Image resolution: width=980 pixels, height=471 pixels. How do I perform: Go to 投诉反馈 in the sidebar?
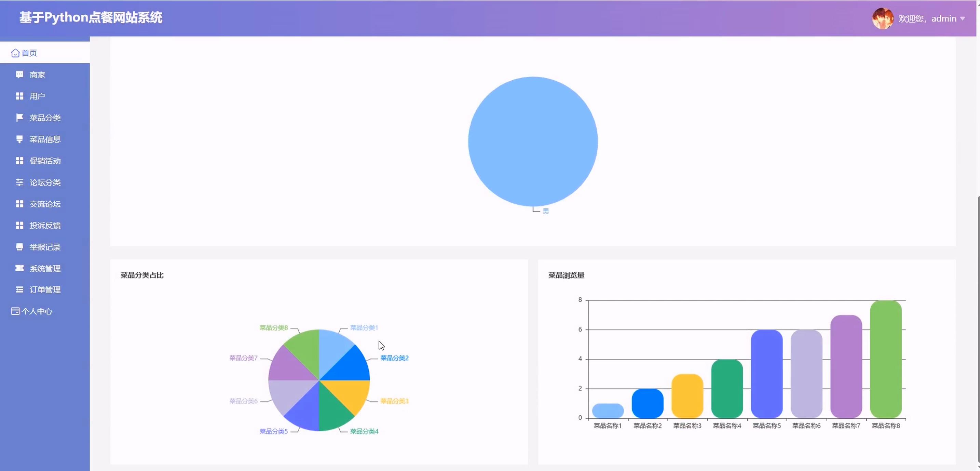[45, 226]
